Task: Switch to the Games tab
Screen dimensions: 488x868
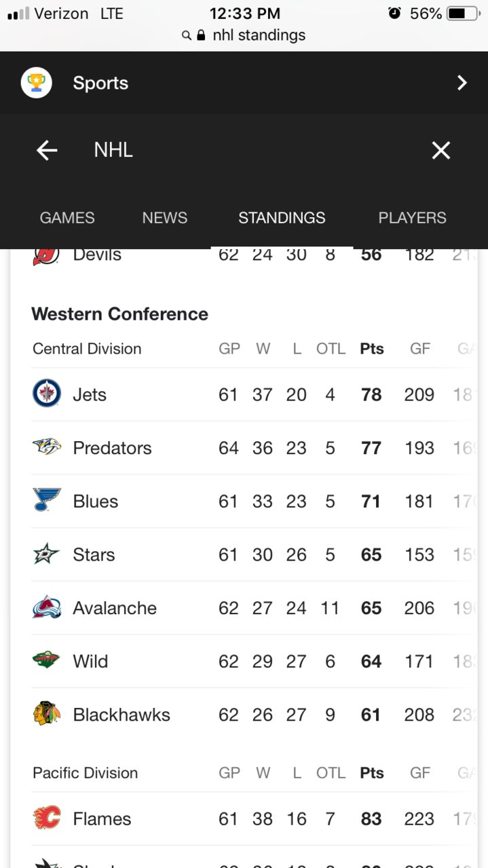Action: tap(67, 218)
